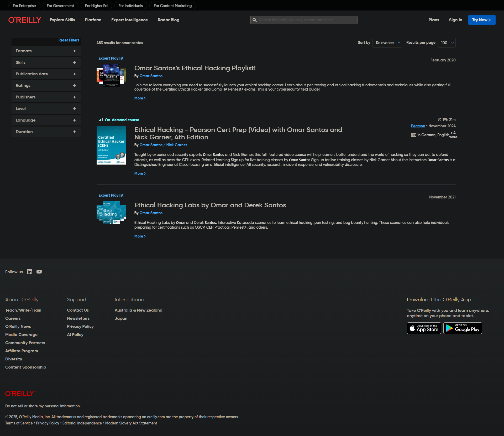Screen dimensions: 504x436
Task: Expand the Formats filter
Action: [46, 51]
